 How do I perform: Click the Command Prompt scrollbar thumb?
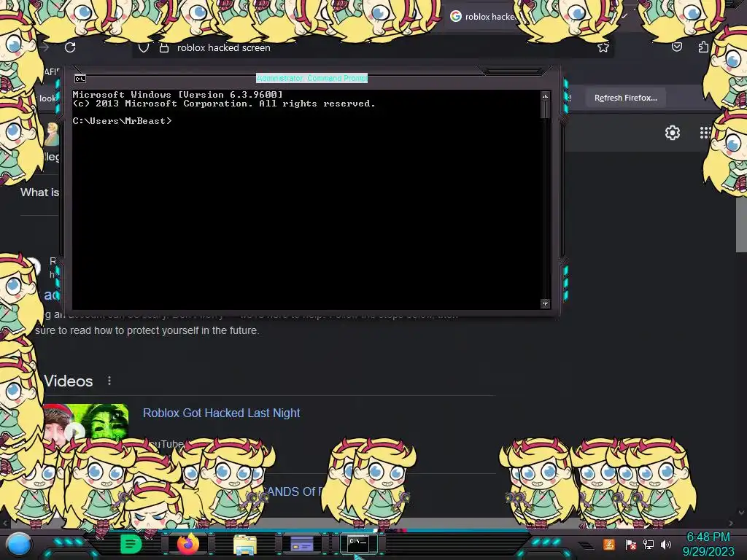point(545,110)
